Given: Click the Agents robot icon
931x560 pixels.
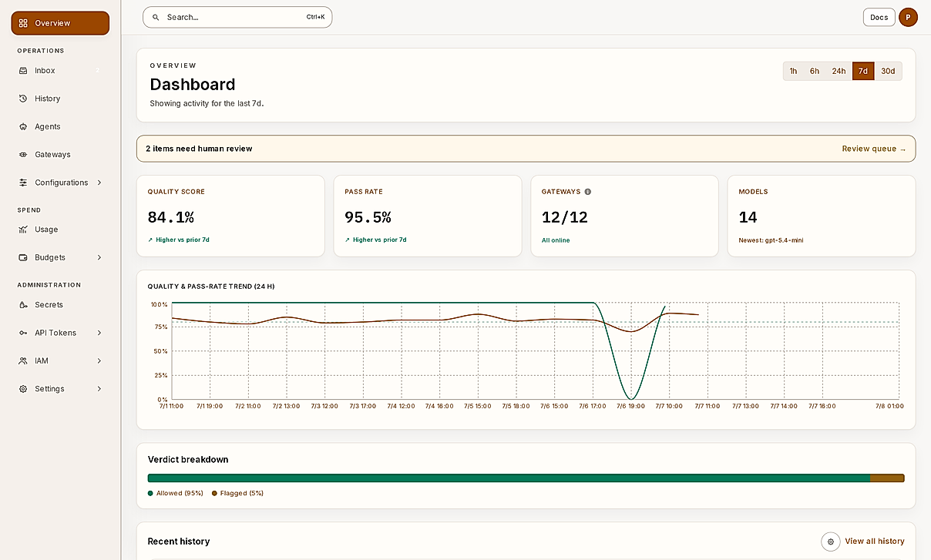Looking at the screenshot, I should pyautogui.click(x=23, y=126).
